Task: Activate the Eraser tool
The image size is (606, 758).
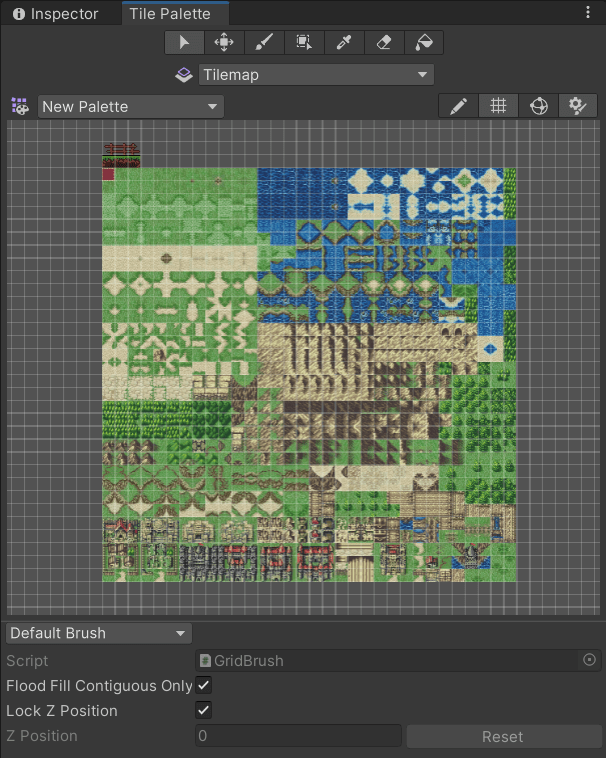Action: pos(384,43)
